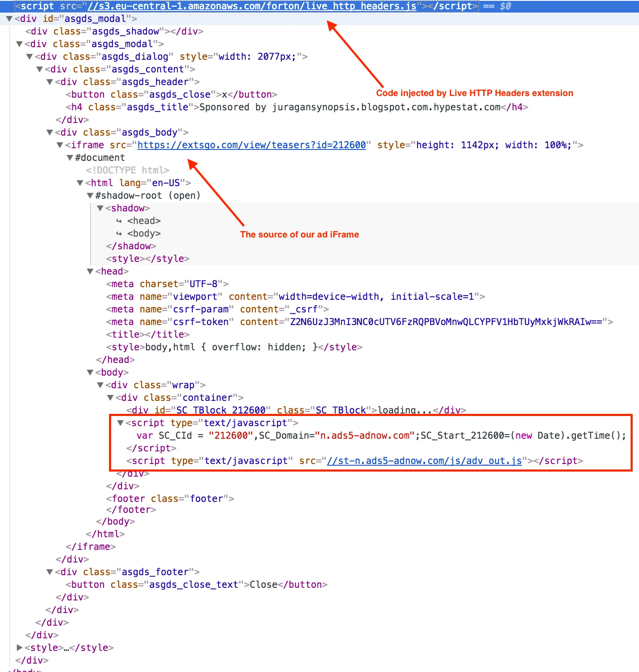Open the extsgo.com teasers iframe link
Viewport: 639px width, 672px height.
tap(252, 145)
